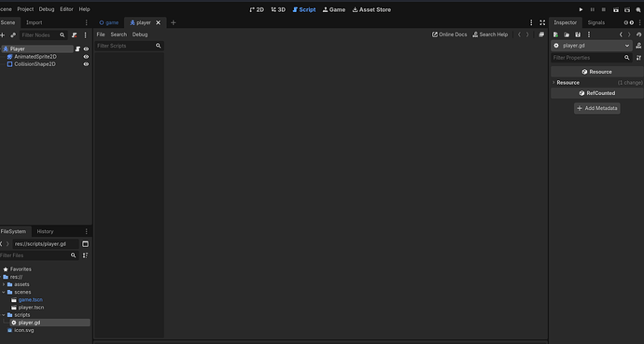Load an existing resource in Inspector

(567, 34)
